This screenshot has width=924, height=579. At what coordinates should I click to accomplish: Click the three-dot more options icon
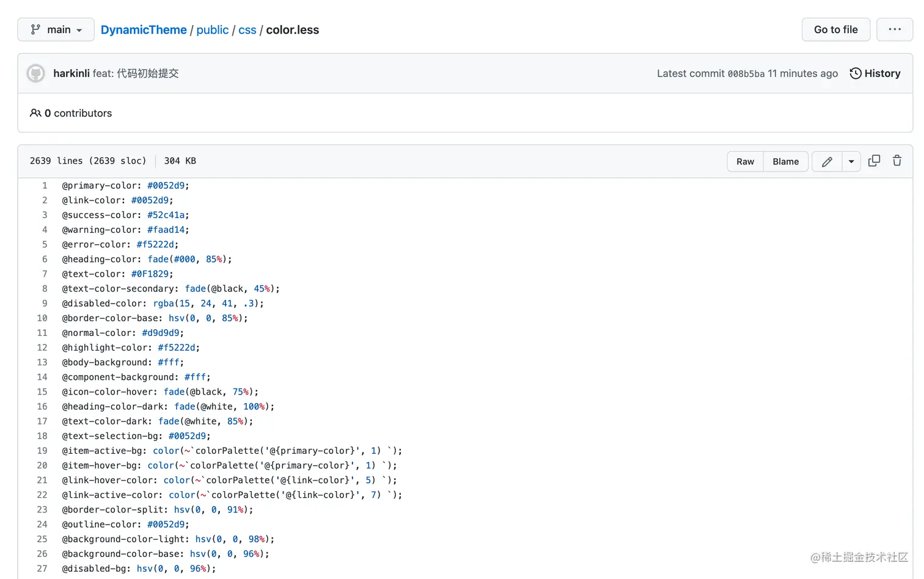point(894,29)
